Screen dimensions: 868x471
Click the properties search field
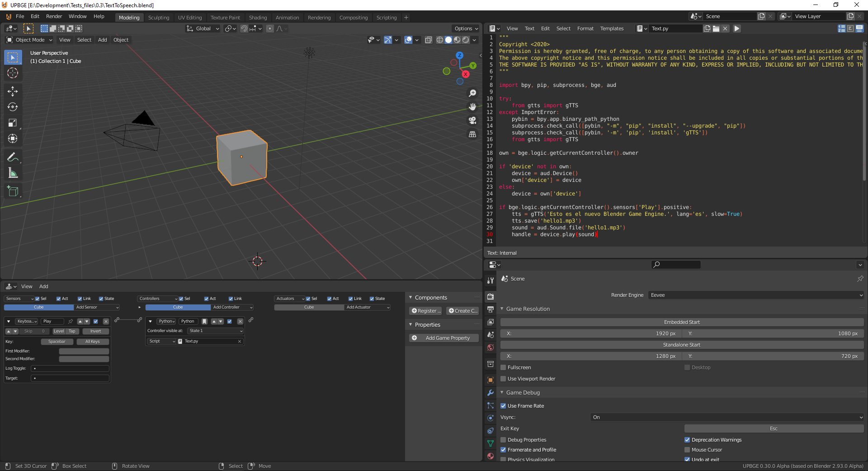coord(676,265)
